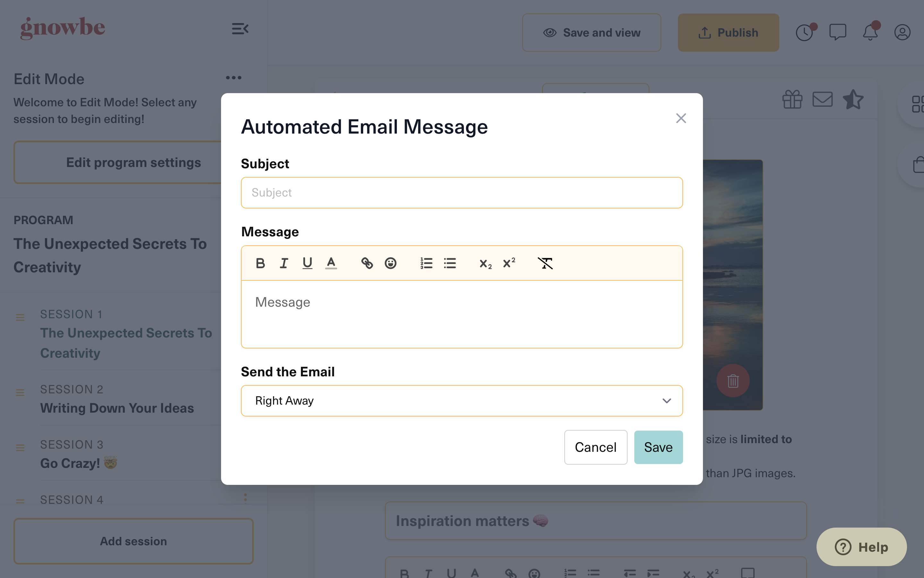The image size is (924, 578).
Task: Clear formatting in email message toolbar
Action: coord(545,263)
